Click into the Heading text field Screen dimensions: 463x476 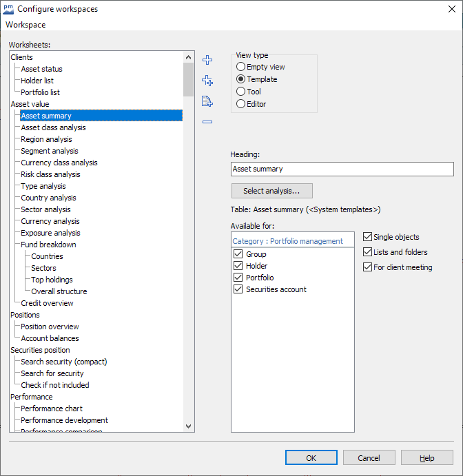(342, 169)
